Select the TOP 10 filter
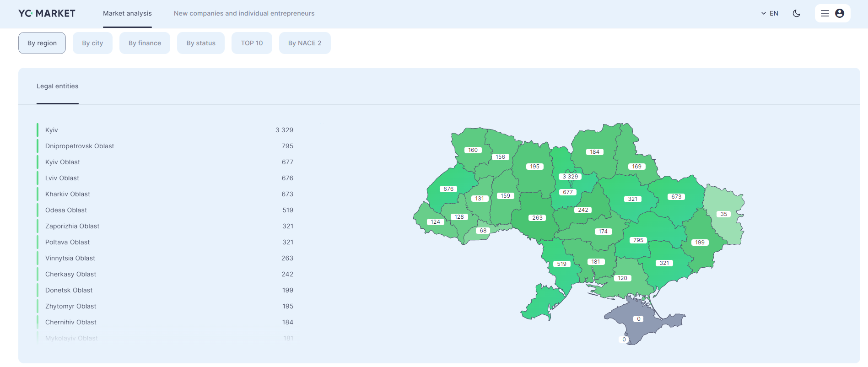The height and width of the screenshot is (367, 868). pos(252,43)
